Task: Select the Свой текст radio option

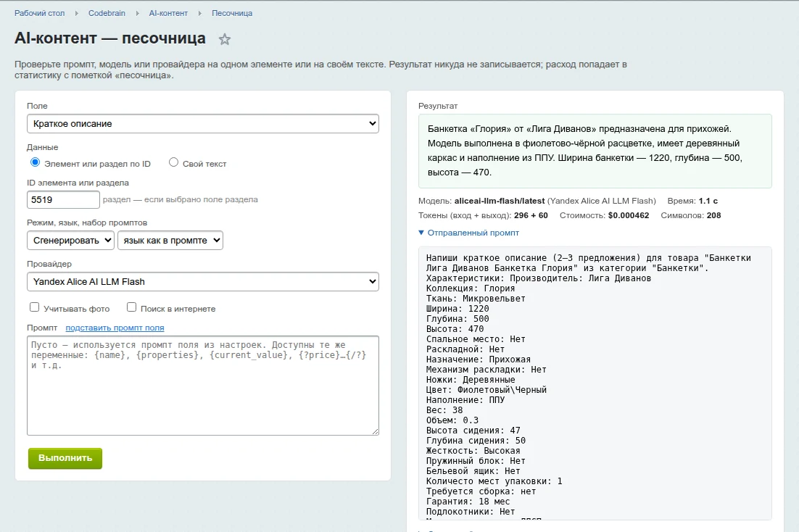Action: coord(174,162)
